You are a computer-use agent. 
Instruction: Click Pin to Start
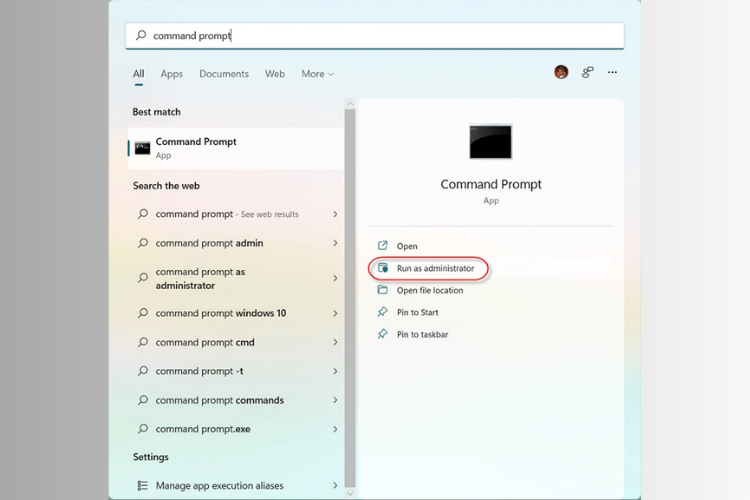pyautogui.click(x=418, y=312)
